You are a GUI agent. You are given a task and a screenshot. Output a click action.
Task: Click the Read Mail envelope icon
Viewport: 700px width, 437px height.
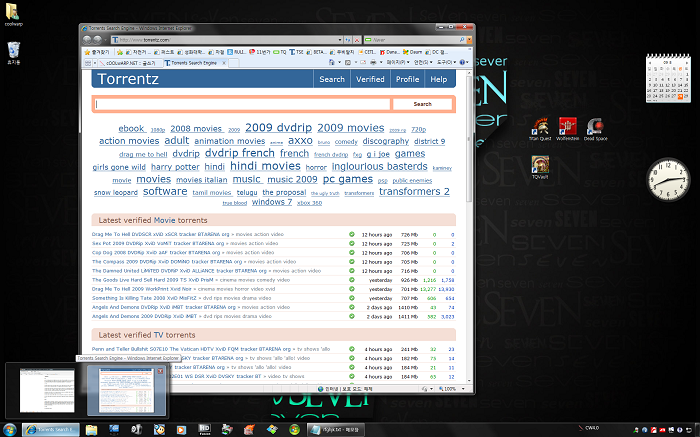click(x=363, y=62)
